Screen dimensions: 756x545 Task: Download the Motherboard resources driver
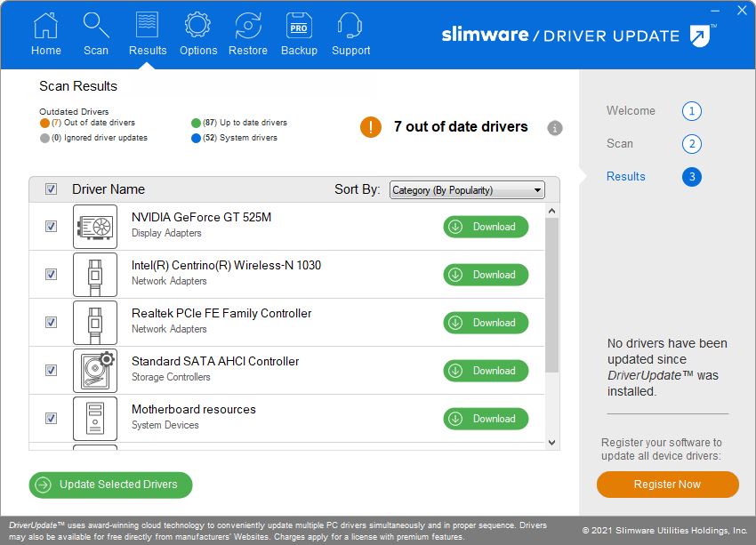[x=486, y=419]
